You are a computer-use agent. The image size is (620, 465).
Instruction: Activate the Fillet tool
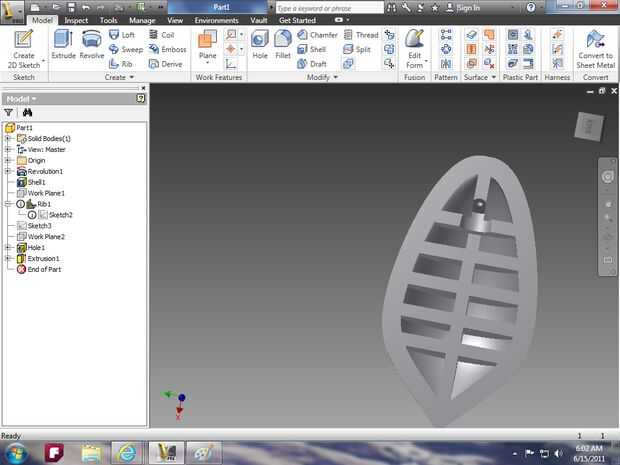[284, 46]
